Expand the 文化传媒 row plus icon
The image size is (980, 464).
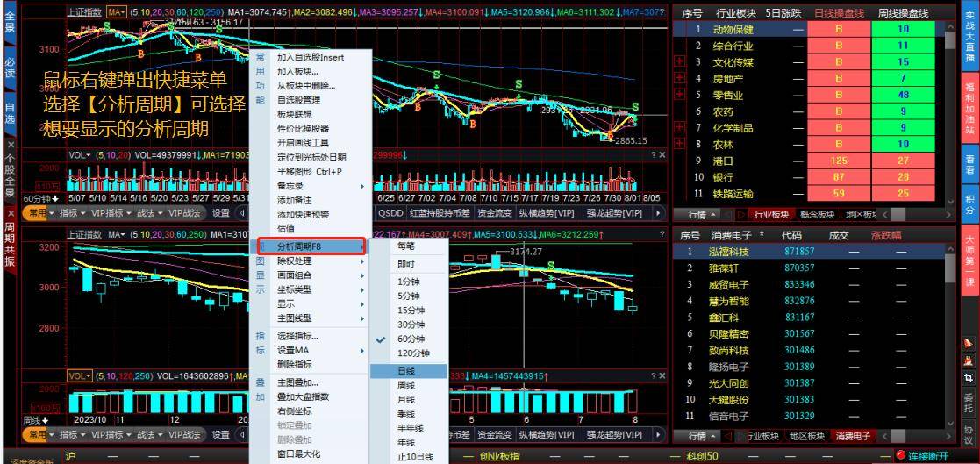(680, 61)
